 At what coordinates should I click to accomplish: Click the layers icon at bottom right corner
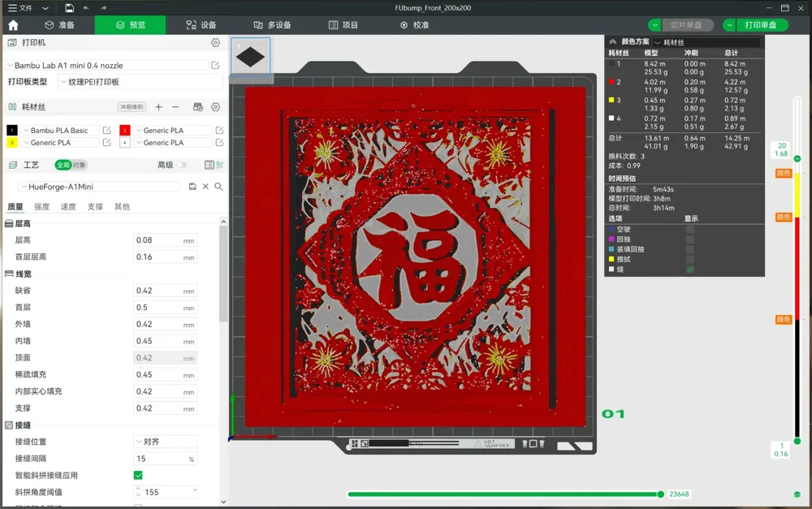point(797,494)
